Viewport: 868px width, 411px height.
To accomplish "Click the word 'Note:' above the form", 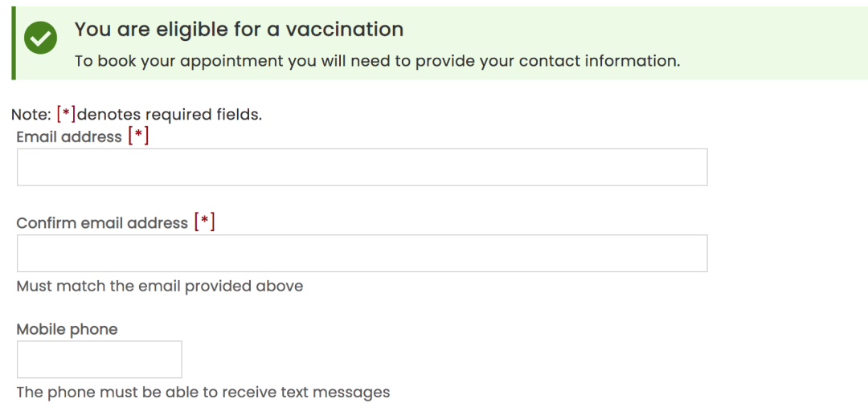I will pyautogui.click(x=31, y=115).
